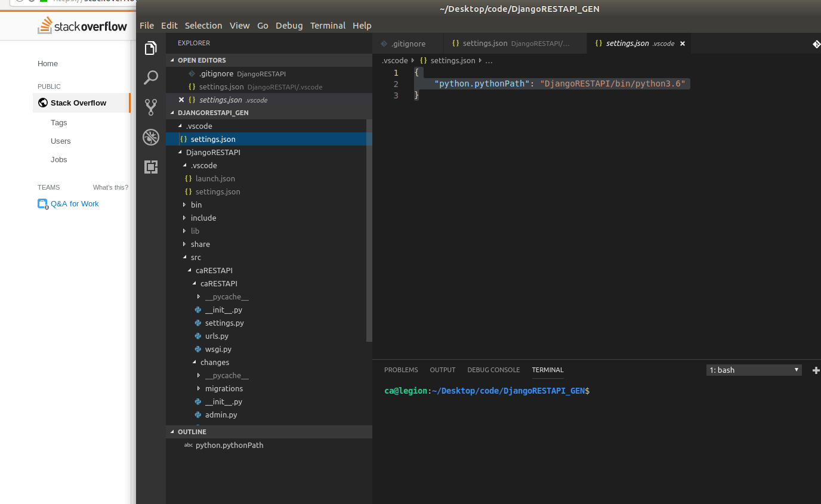Open launch.json in the file tree

tap(215, 178)
